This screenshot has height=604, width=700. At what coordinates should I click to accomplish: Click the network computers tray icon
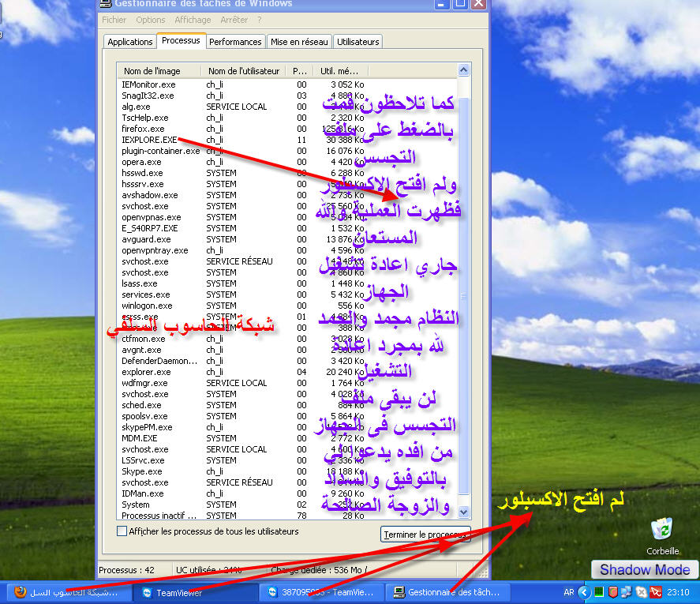pyautogui.click(x=627, y=592)
